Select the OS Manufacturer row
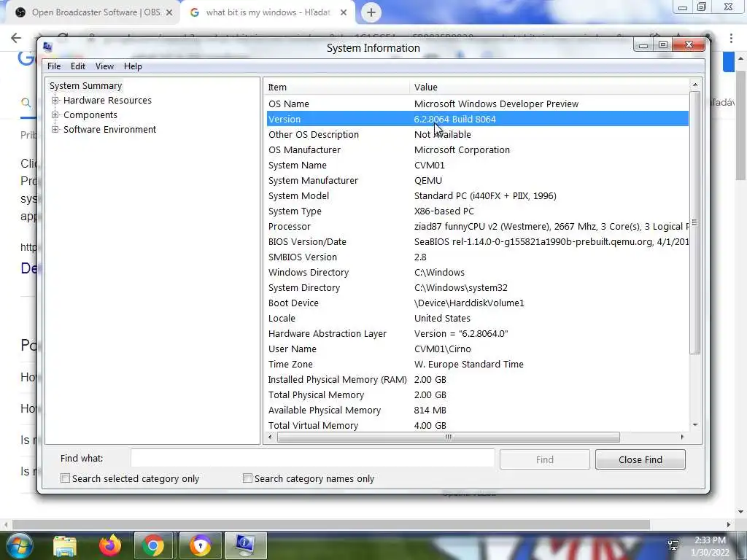747x560 pixels. pyautogui.click(x=477, y=149)
